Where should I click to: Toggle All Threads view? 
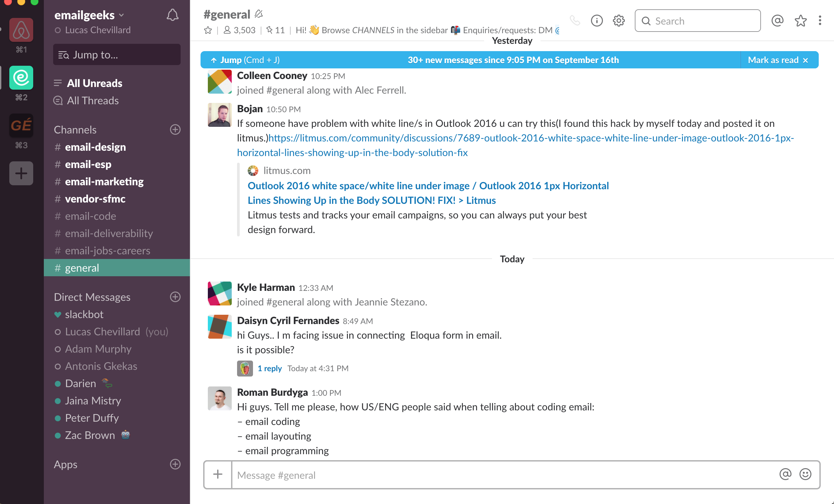click(x=92, y=100)
